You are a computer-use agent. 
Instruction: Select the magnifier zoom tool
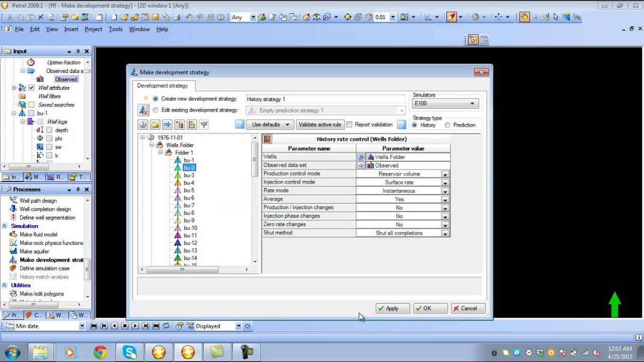pyautogui.click(x=535, y=17)
